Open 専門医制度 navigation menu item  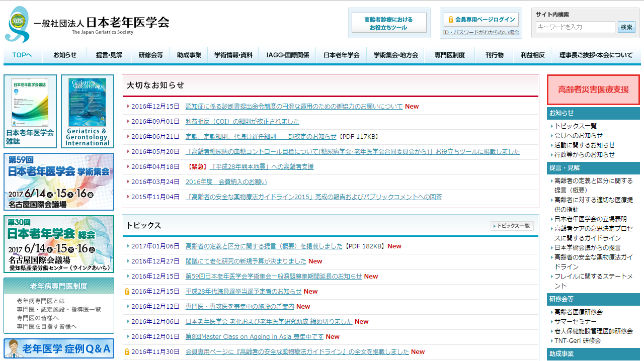[450, 55]
